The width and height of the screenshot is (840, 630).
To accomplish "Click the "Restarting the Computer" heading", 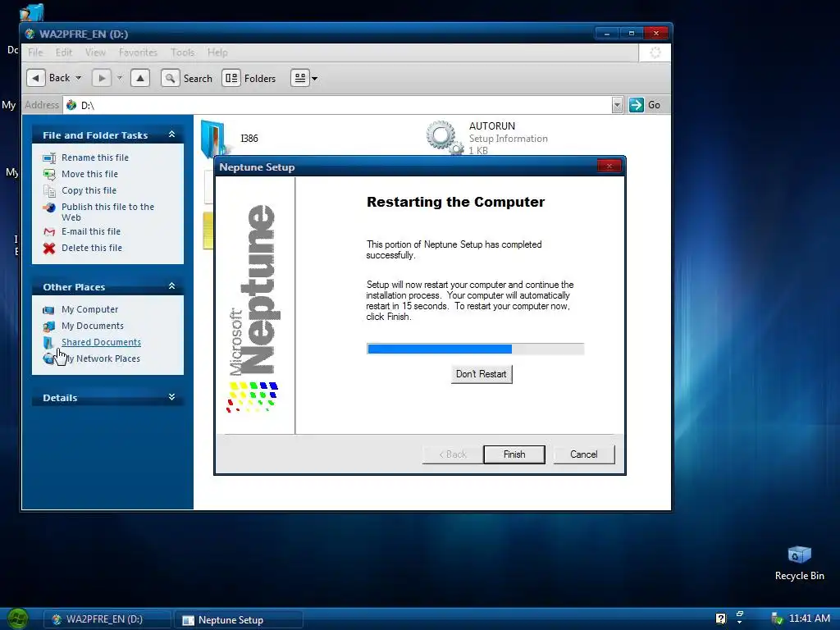I will pos(455,202).
